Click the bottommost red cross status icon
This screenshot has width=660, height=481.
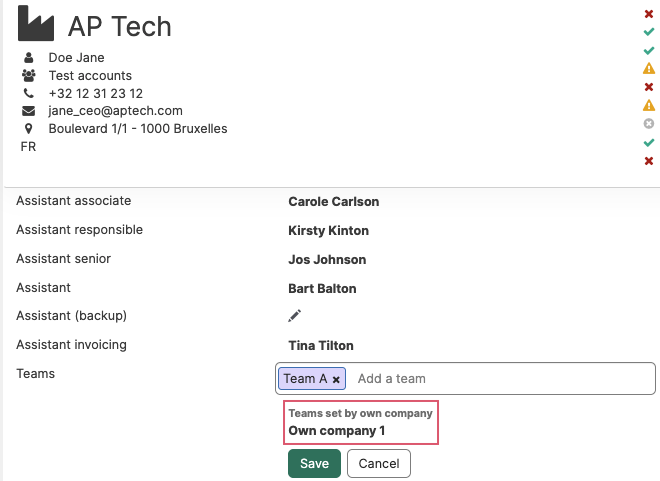click(x=649, y=161)
